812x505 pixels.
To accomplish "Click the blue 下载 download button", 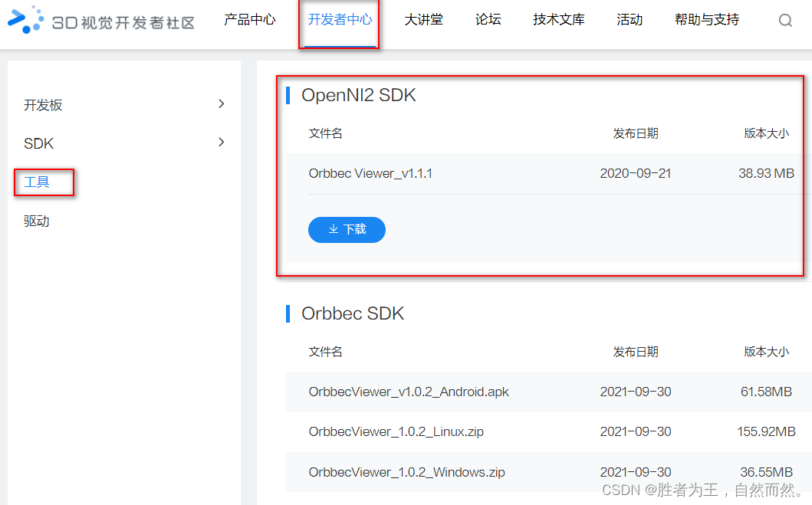I will coord(347,229).
